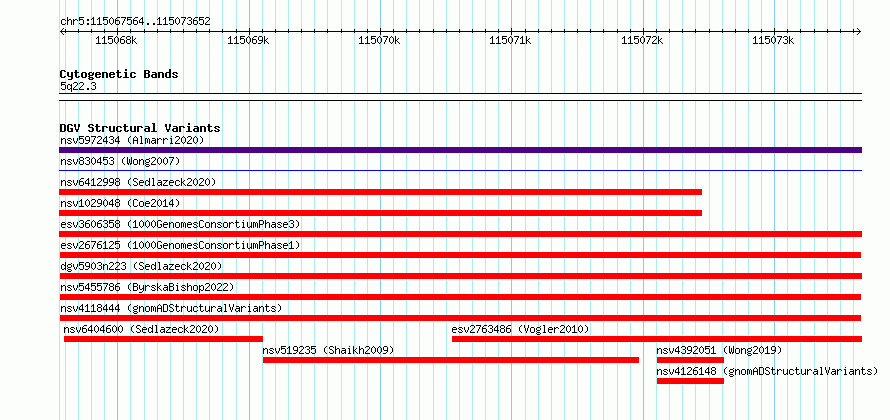This screenshot has height=420, width=890.
Task: Click the left arrowhead of the ruler
Action: pos(62,31)
